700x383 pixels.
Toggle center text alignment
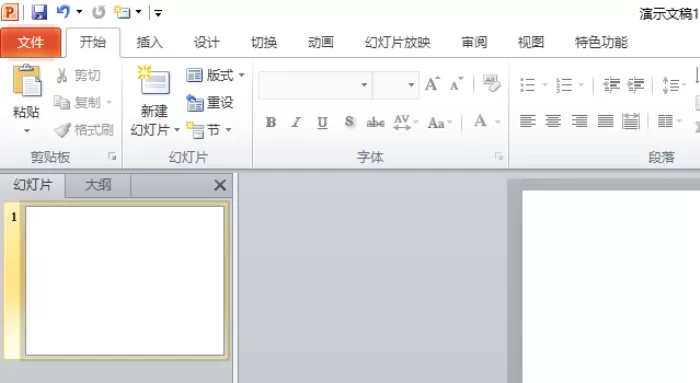[x=553, y=121]
